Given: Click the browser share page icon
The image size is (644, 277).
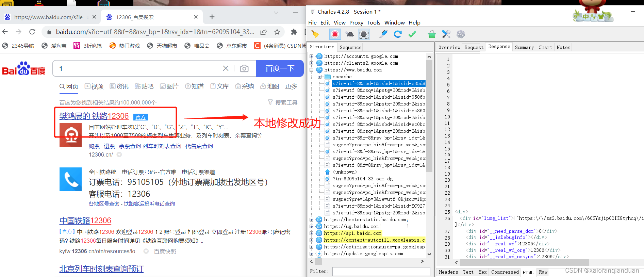Looking at the screenshot, I should coord(263,32).
